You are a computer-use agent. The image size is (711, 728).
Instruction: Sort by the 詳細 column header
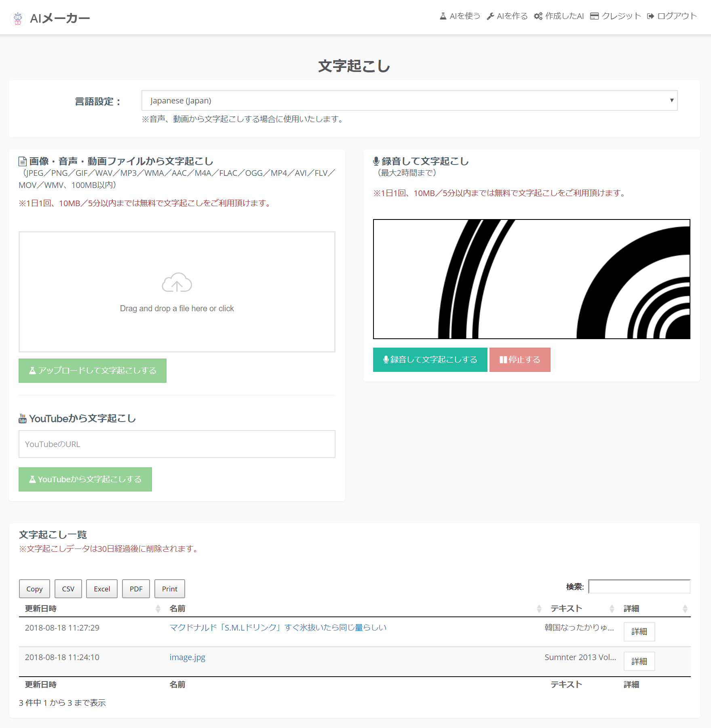(654, 609)
